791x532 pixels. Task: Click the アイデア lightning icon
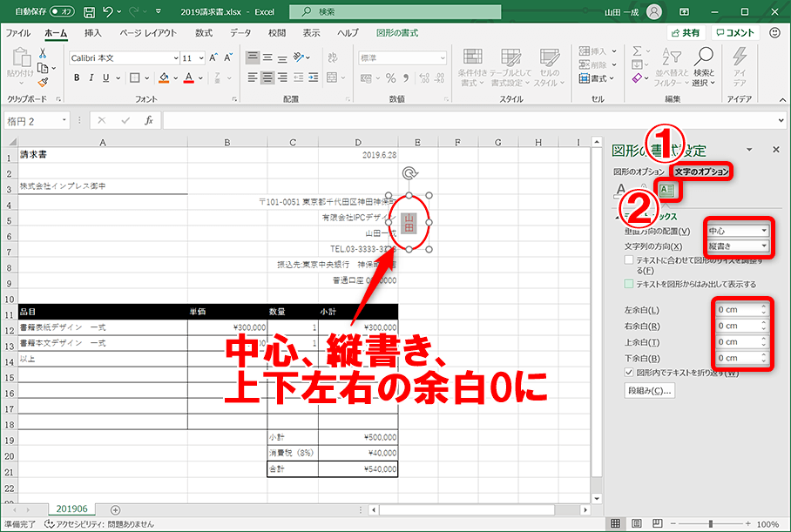pos(740,67)
